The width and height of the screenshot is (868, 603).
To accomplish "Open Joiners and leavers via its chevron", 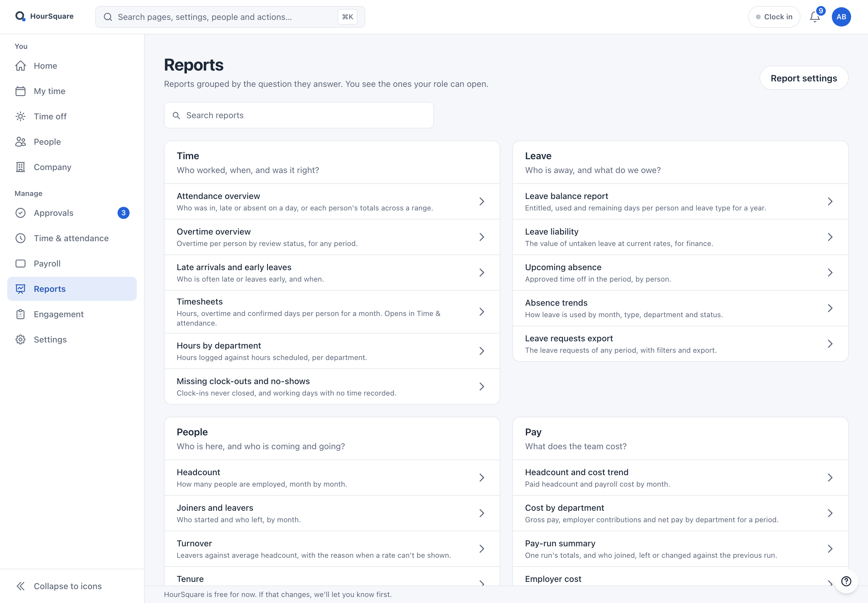I will 482,513.
